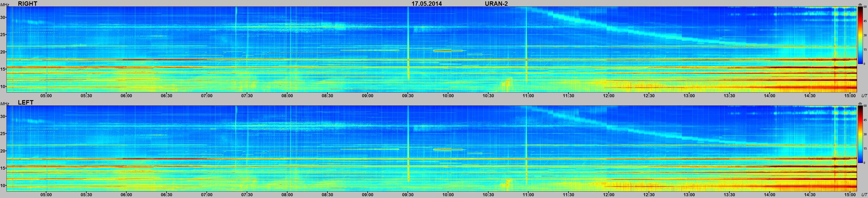Click the 14:30 tick on LEFT panel time axis
Screen dimensions: 868x198
click(x=810, y=194)
